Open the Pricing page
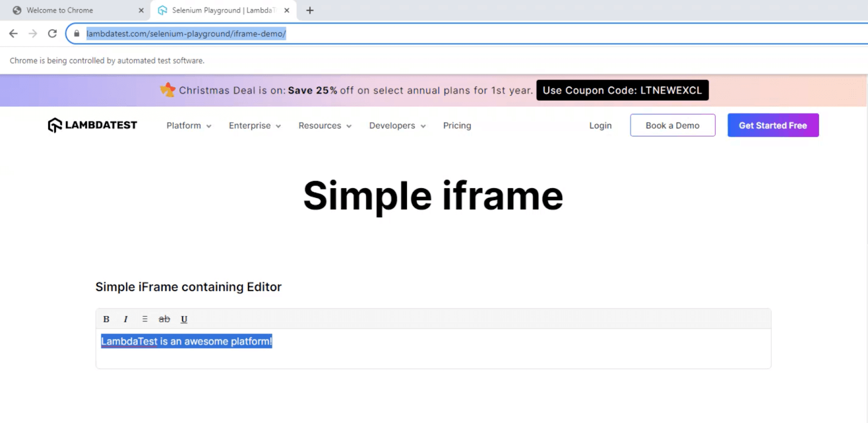The width and height of the screenshot is (868, 423). [x=457, y=126]
